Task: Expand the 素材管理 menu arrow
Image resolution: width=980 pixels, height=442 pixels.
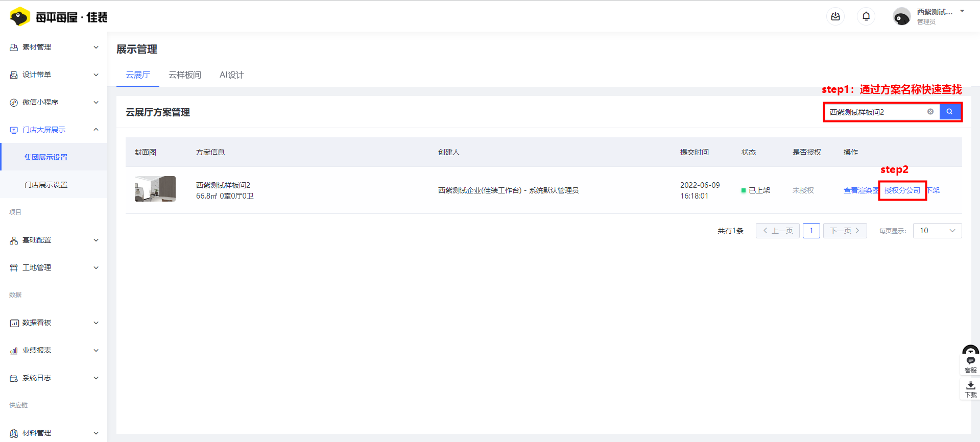Action: (96, 47)
